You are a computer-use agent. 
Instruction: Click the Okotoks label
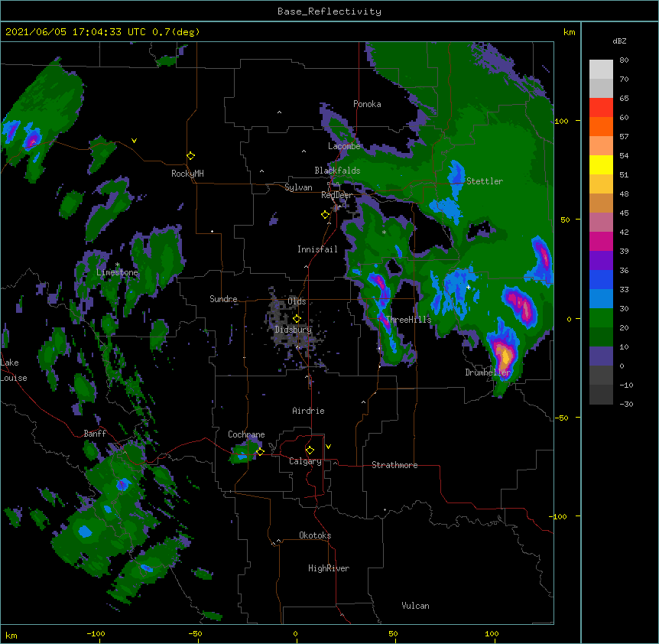[x=315, y=535]
